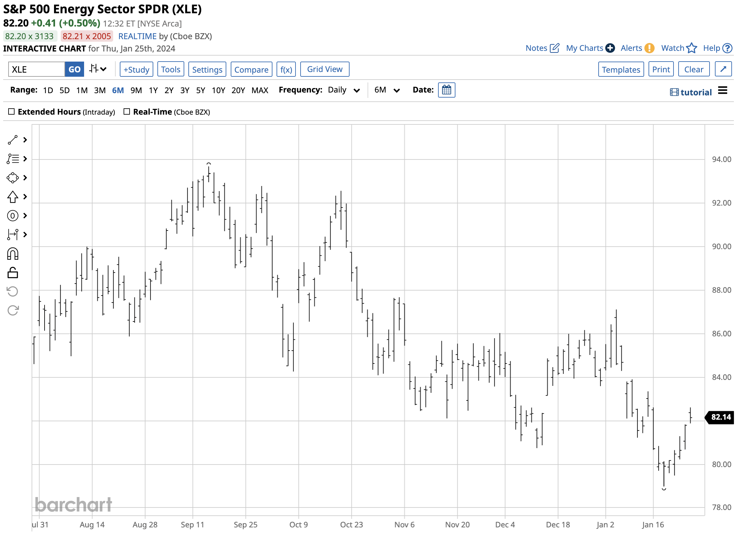Viewport: 756px width, 540px height.
Task: Click the undo arrow icon
Action: [13, 291]
